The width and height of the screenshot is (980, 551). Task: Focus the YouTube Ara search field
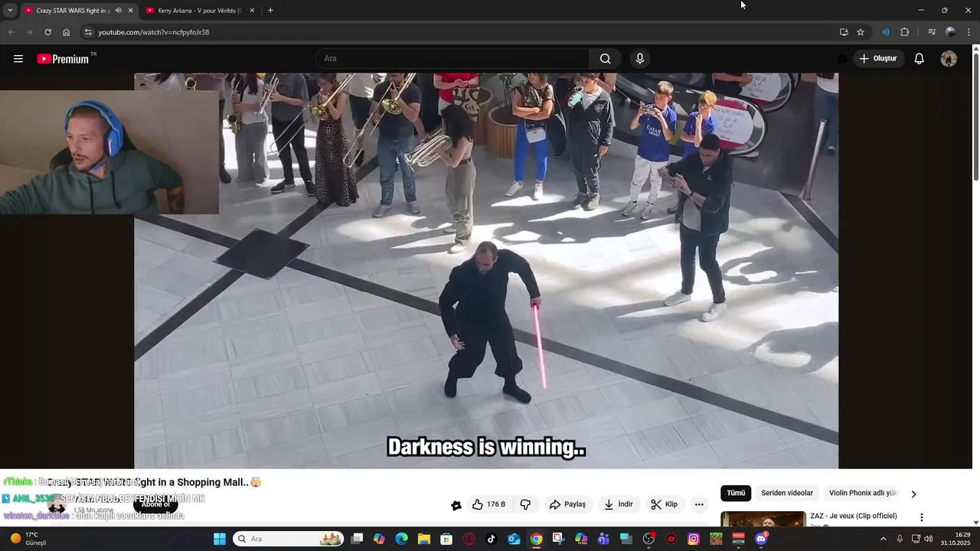tap(452, 59)
